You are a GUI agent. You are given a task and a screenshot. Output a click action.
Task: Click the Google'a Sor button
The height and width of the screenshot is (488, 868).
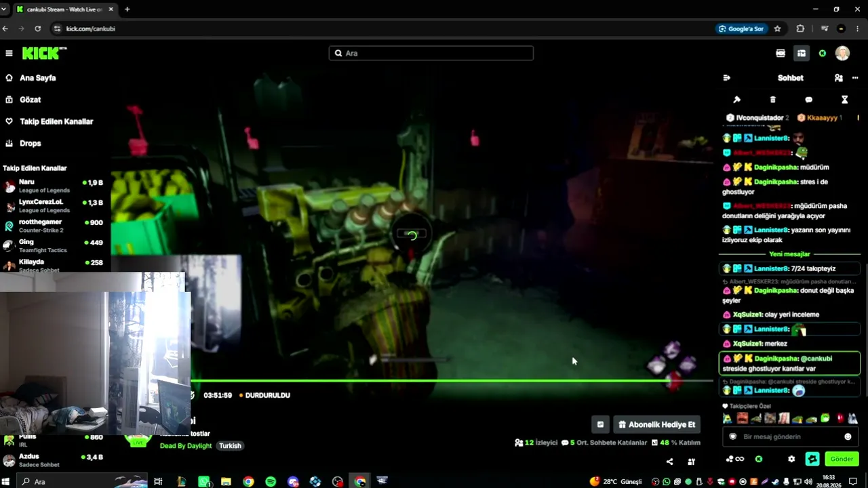point(741,28)
